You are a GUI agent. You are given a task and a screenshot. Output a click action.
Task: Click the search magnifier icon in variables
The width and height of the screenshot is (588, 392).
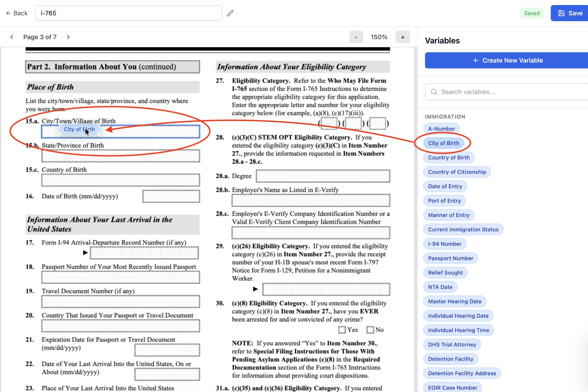point(434,92)
